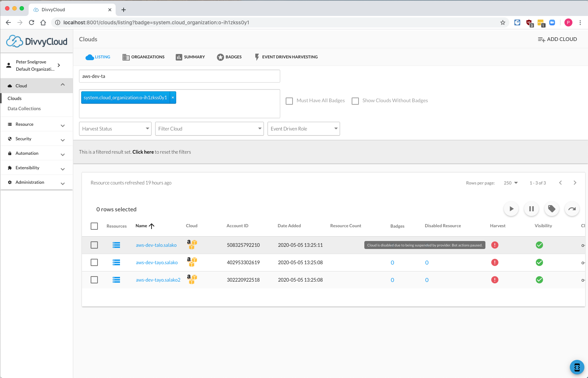Remove the system.cloud_organization badge filter chip
Image resolution: width=588 pixels, height=378 pixels.
point(173,97)
